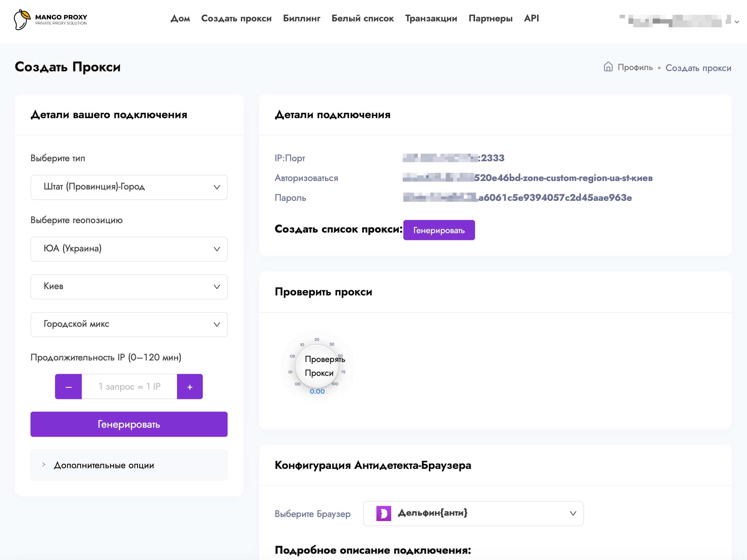The image size is (747, 560).
Task: Open the account menu chevron
Action: click(x=737, y=22)
